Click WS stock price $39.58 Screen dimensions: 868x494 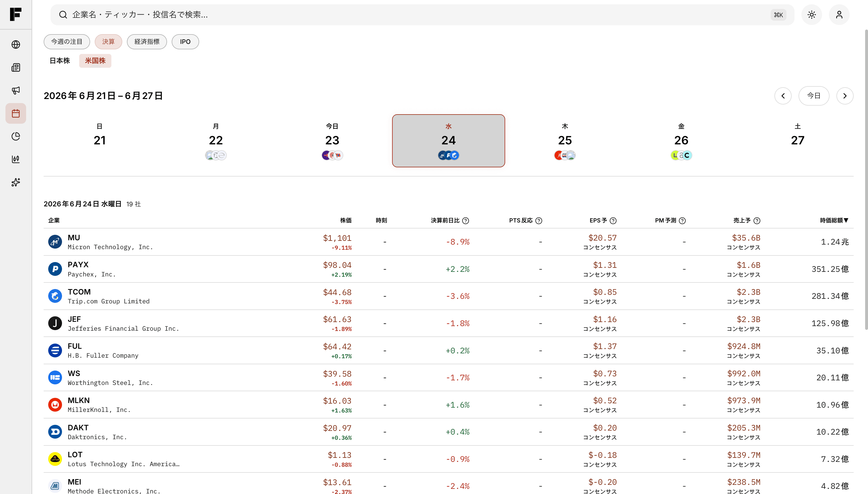click(337, 373)
